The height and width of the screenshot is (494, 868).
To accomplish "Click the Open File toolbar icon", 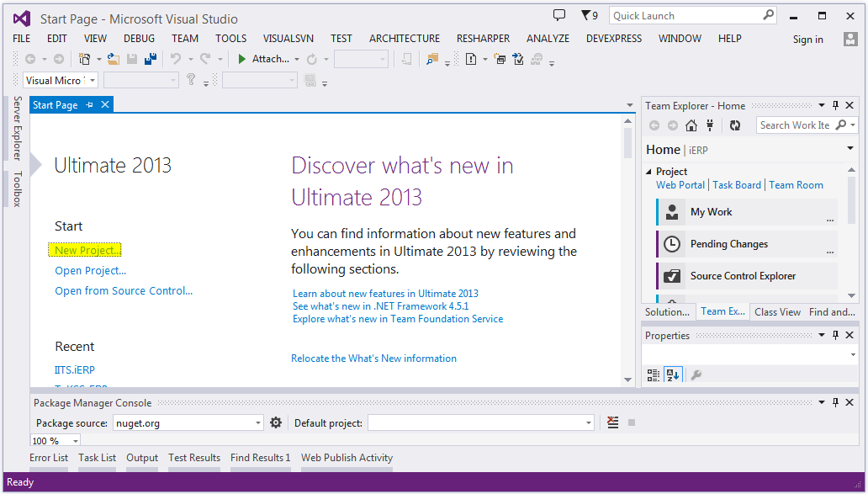I will pyautogui.click(x=114, y=59).
